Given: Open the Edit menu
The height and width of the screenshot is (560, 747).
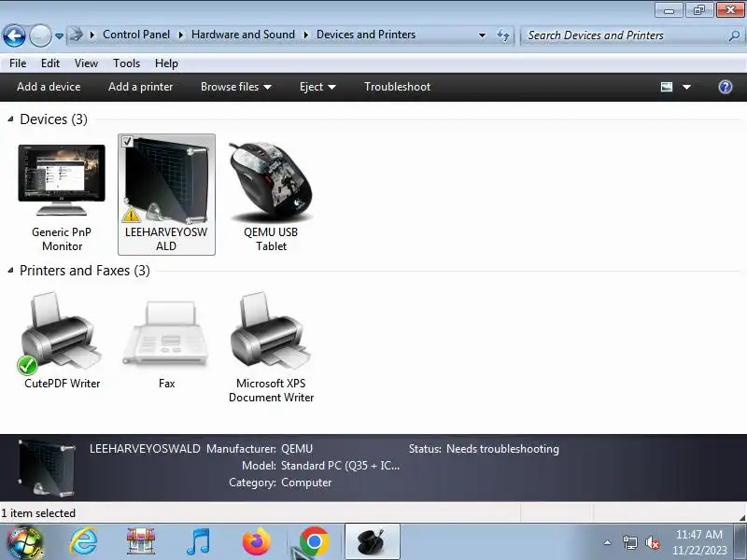Looking at the screenshot, I should point(50,63).
